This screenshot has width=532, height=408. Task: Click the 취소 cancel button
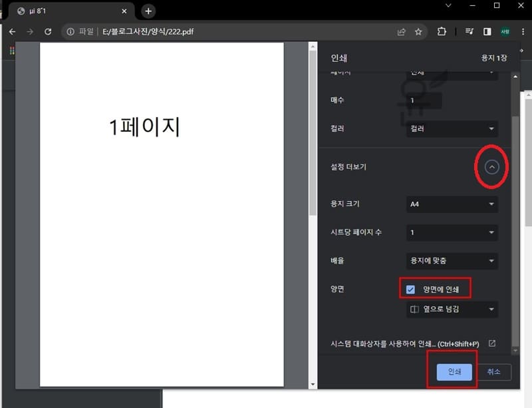(493, 372)
